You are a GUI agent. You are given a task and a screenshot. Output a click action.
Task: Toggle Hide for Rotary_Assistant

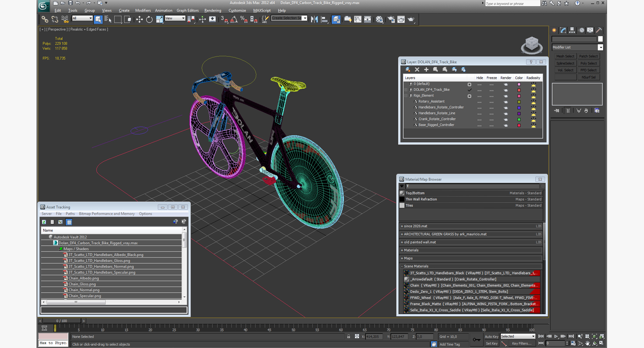point(480,102)
